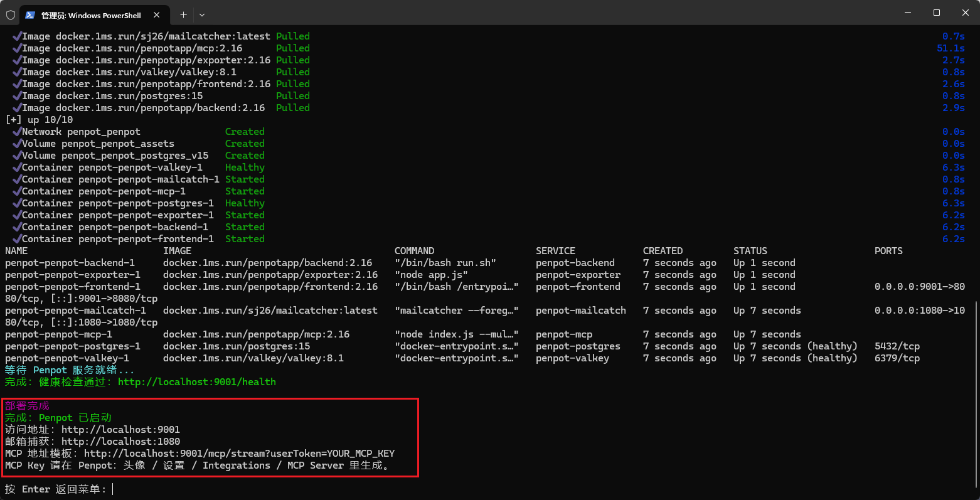Click penpot-penpot-backend-1 in the NAME column
Viewport: 980px width, 500px height.
pyautogui.click(x=70, y=263)
